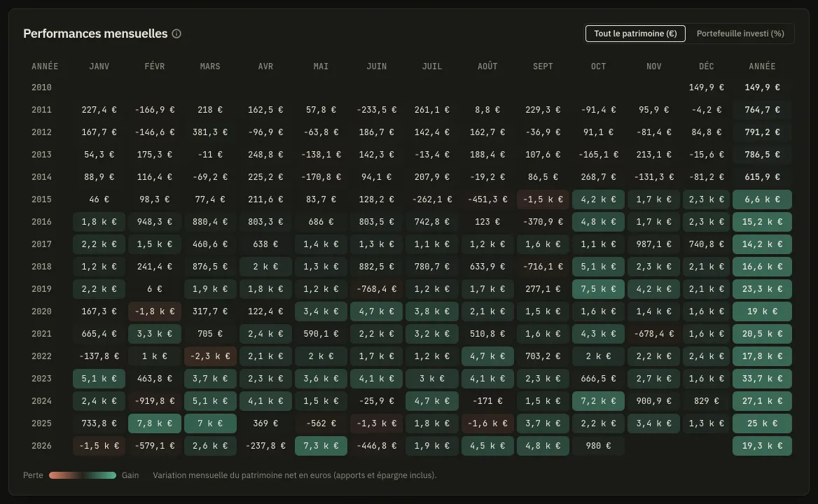Click the "-25,9 €" cell for June 2024
The width and height of the screenshot is (818, 504).
click(x=376, y=401)
